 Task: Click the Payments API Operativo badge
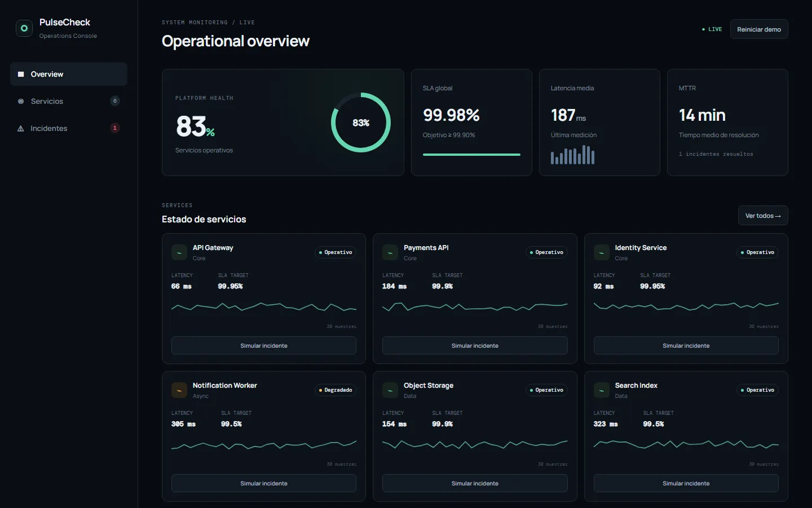click(546, 252)
